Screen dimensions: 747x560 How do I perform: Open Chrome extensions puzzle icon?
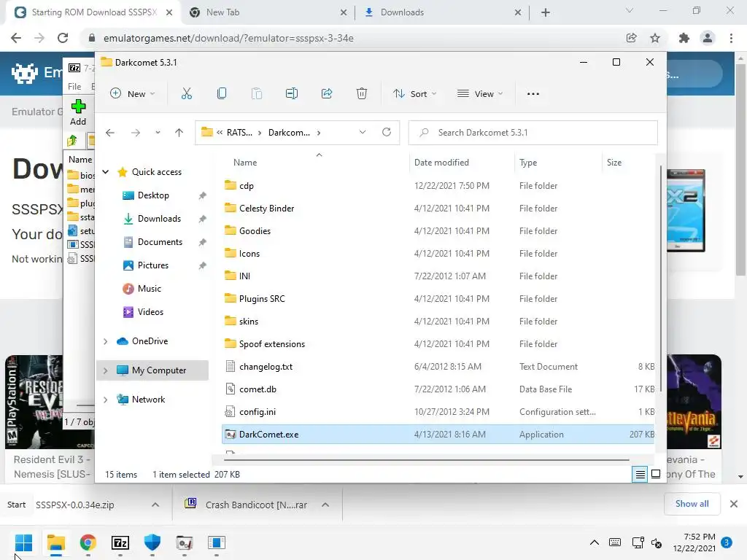pyautogui.click(x=684, y=38)
